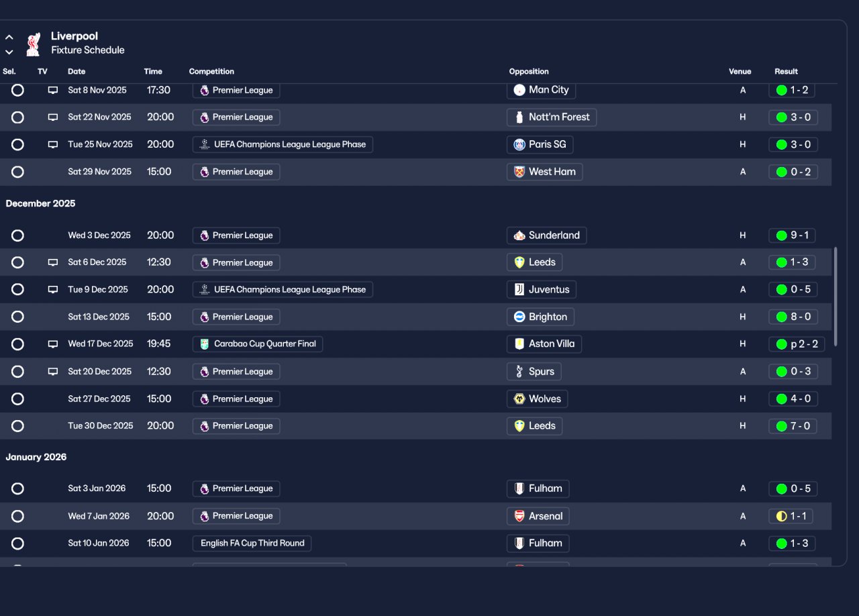Open the Premier League button on the West Ham row

[236, 172]
